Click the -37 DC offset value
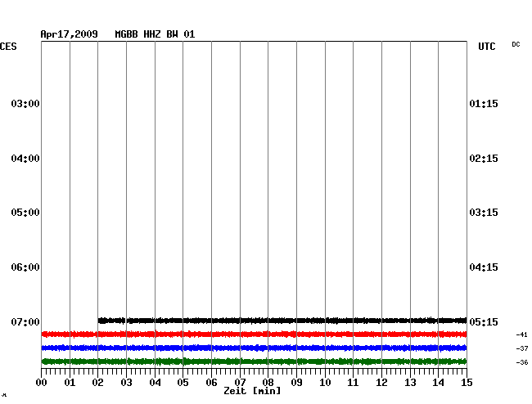 click(522, 348)
